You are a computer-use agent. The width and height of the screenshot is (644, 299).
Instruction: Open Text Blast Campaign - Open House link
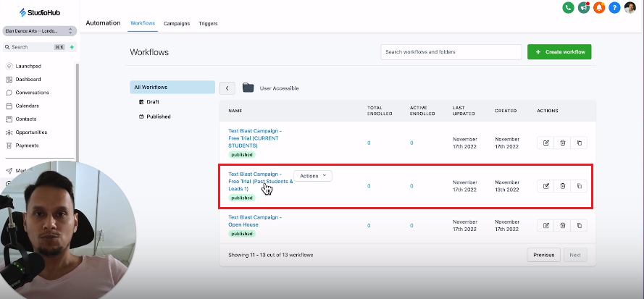click(x=255, y=221)
